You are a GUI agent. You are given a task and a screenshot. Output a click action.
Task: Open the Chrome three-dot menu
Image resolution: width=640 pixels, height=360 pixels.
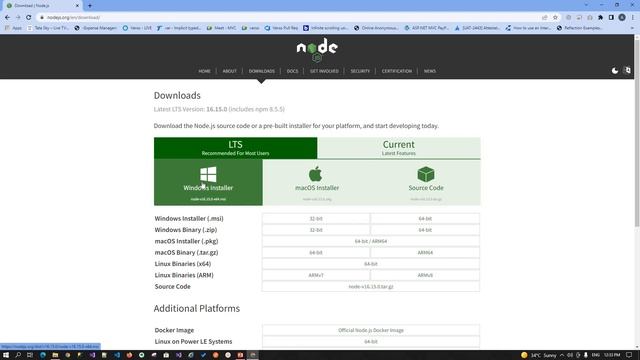point(633,18)
